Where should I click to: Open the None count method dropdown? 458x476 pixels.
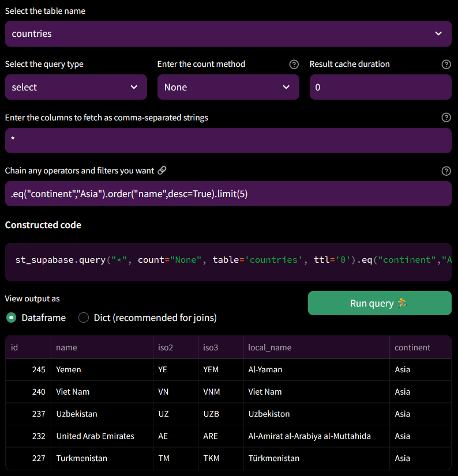click(228, 87)
